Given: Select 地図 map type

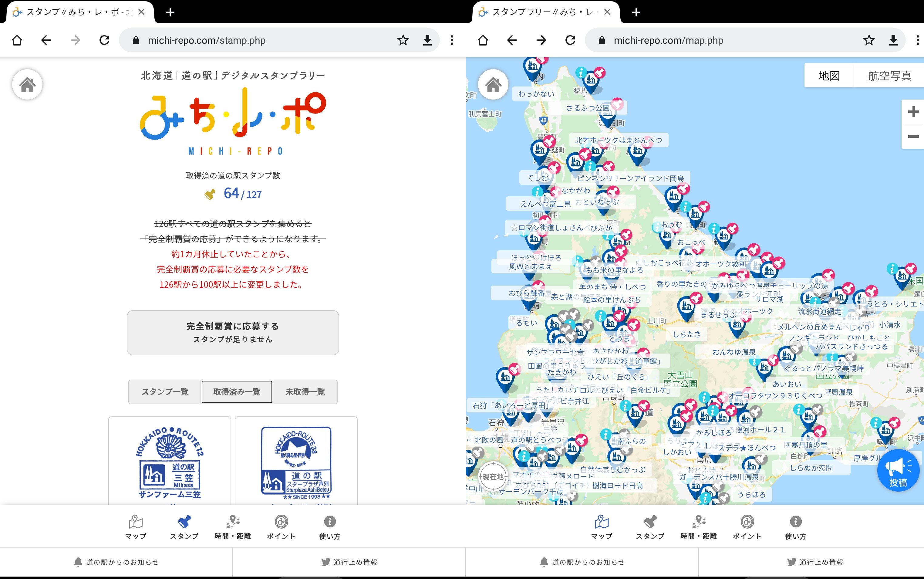Looking at the screenshot, I should [829, 76].
